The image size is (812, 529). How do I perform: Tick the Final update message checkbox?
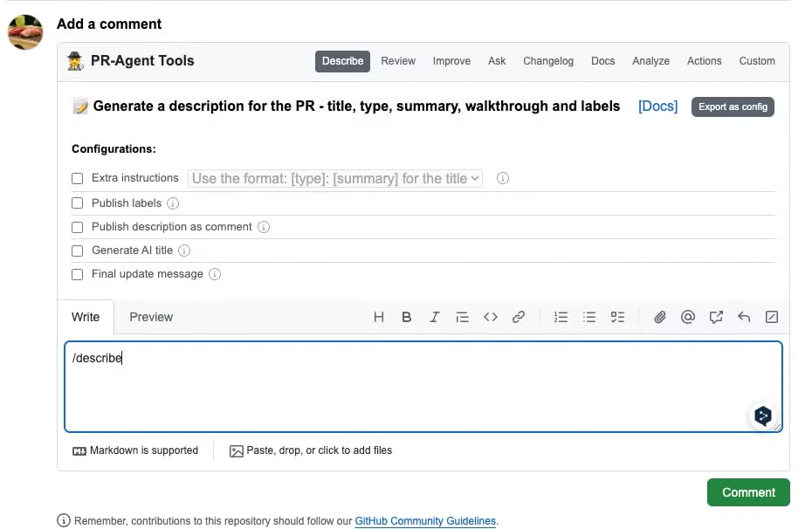tap(77, 274)
